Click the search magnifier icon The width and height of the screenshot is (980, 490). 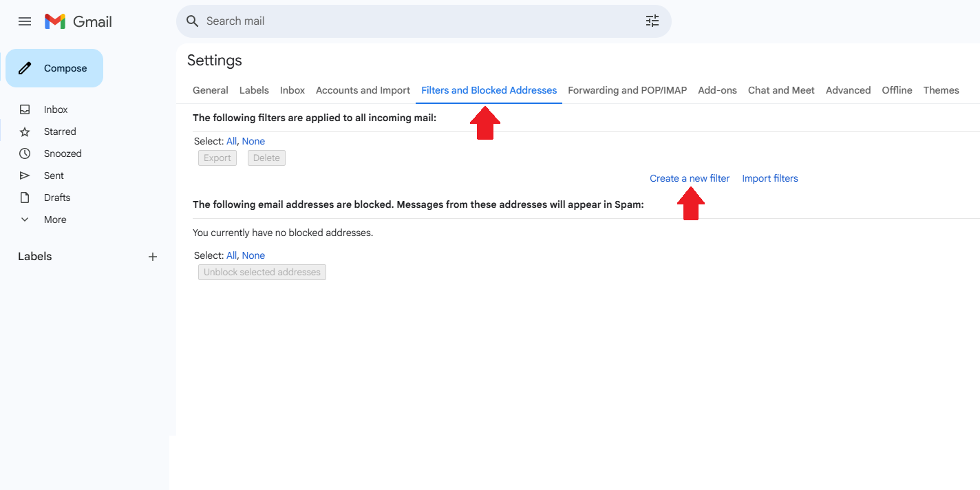point(193,21)
